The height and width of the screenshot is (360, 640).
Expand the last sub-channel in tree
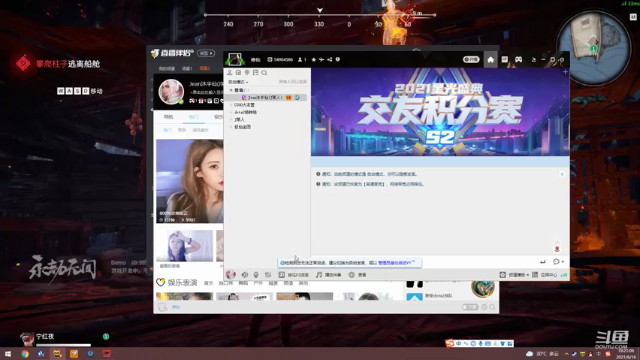[x=231, y=127]
